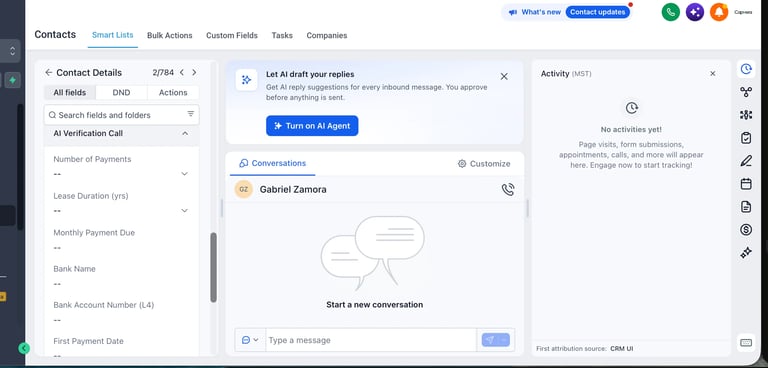The height and width of the screenshot is (368, 768).
Task: Open the Companies tab
Action: click(327, 35)
